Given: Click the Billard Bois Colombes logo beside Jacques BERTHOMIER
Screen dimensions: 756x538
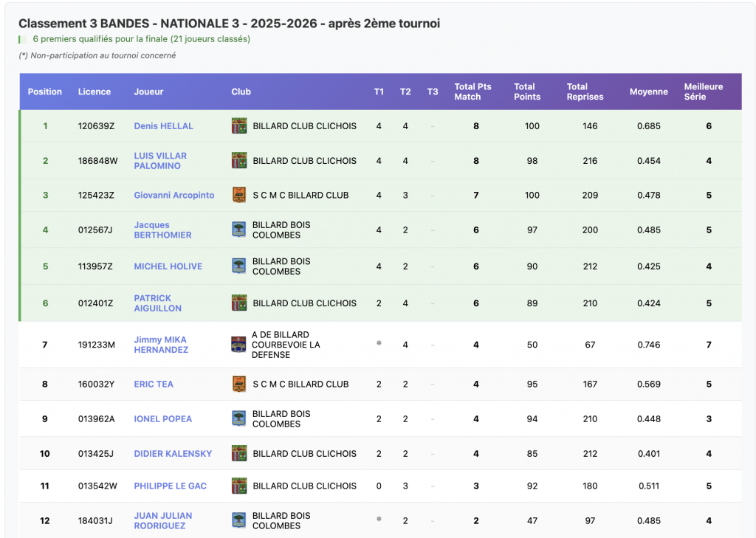Looking at the screenshot, I should coord(238,230).
